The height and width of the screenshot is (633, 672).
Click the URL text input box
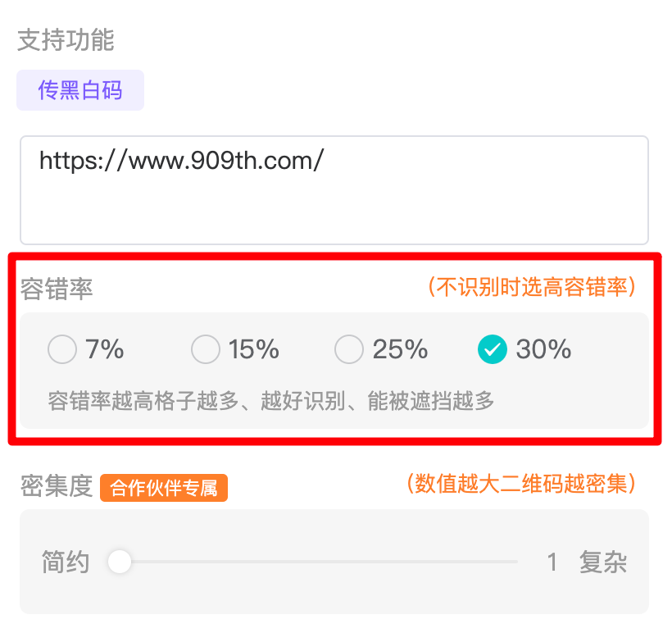coord(334,190)
